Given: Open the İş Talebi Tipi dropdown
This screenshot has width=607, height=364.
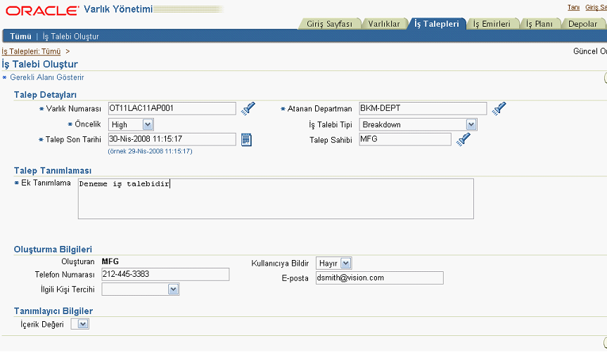Looking at the screenshot, I should 471,124.
